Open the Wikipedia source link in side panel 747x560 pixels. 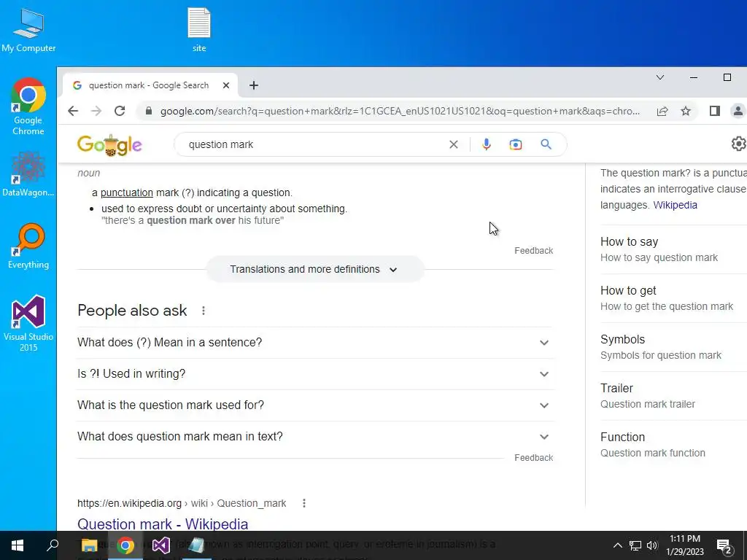pos(675,205)
